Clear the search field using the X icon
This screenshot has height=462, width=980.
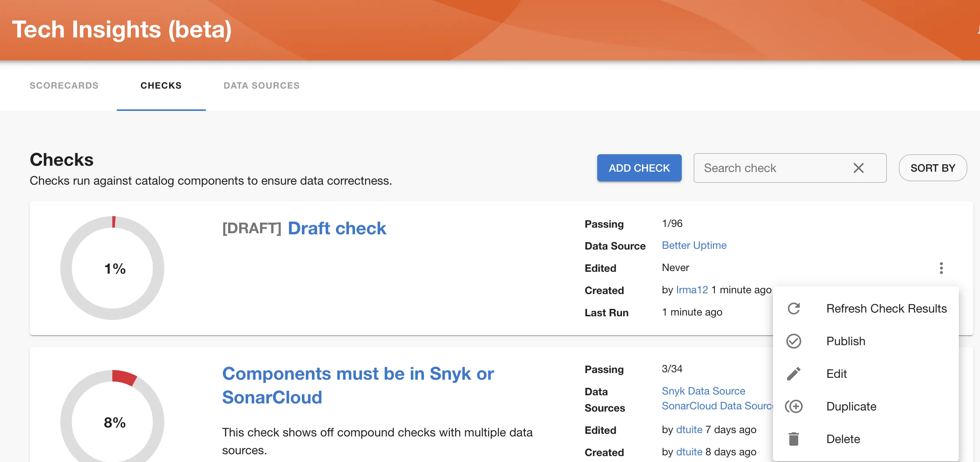coord(859,168)
